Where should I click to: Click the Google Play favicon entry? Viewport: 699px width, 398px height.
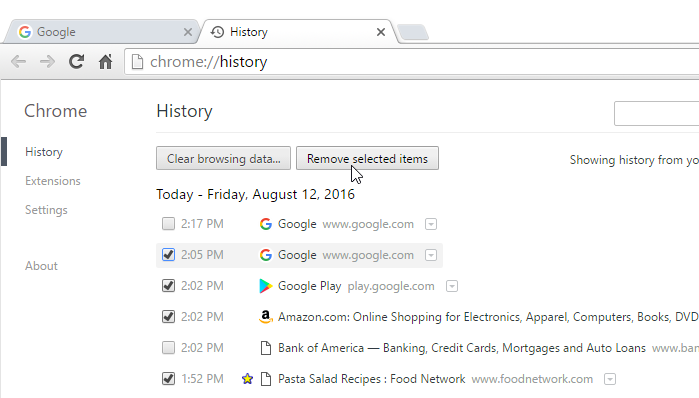(x=266, y=286)
